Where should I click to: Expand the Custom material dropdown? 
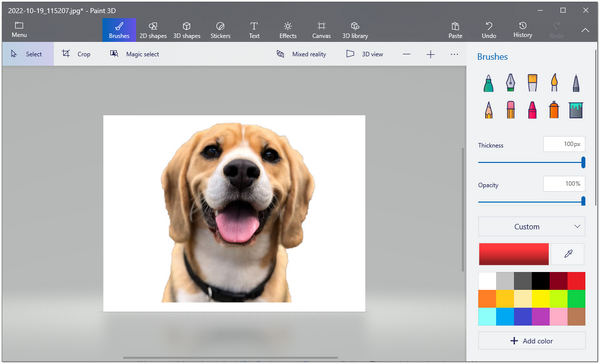[x=532, y=227]
